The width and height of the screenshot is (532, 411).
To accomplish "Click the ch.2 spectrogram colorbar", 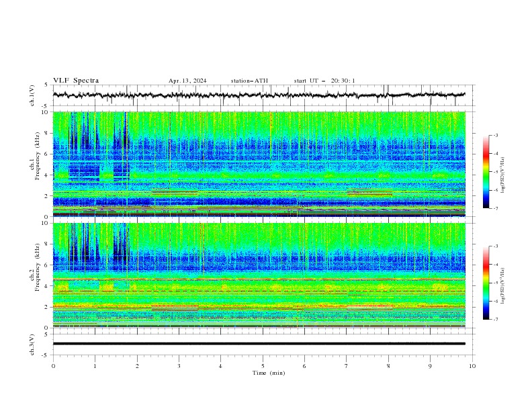I will point(486,283).
